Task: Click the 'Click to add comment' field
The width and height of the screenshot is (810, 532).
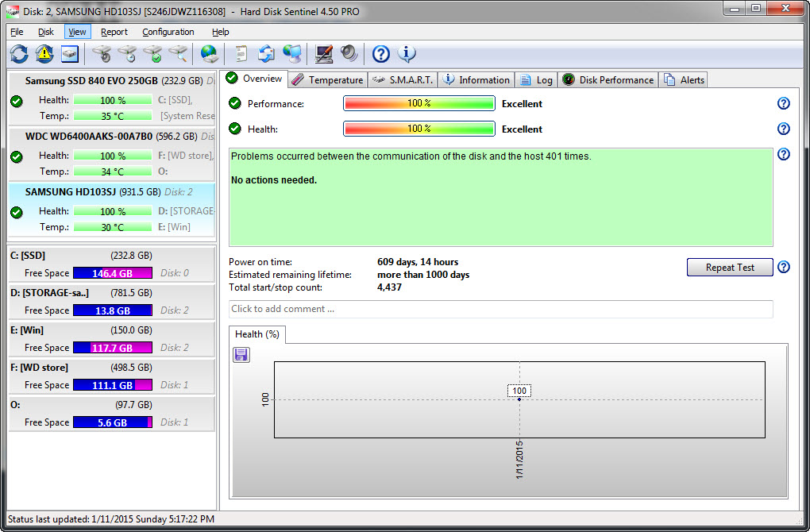Action: pos(500,309)
